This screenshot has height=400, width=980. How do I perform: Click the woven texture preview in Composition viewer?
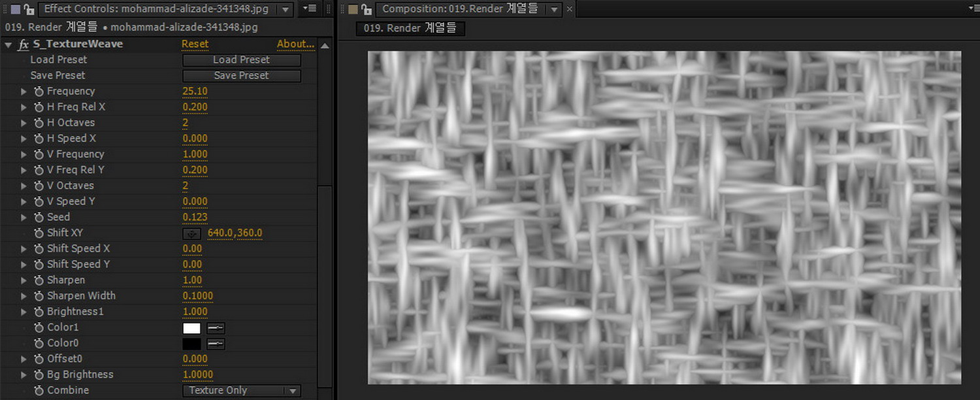click(x=664, y=218)
